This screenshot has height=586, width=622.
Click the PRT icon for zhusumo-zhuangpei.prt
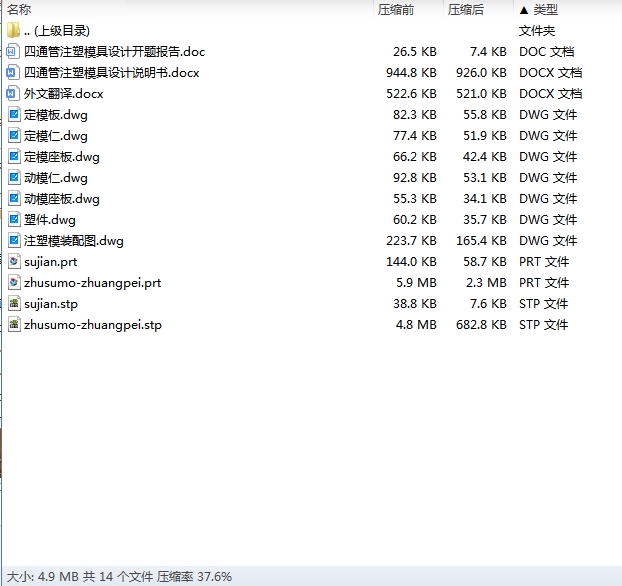tap(14, 283)
